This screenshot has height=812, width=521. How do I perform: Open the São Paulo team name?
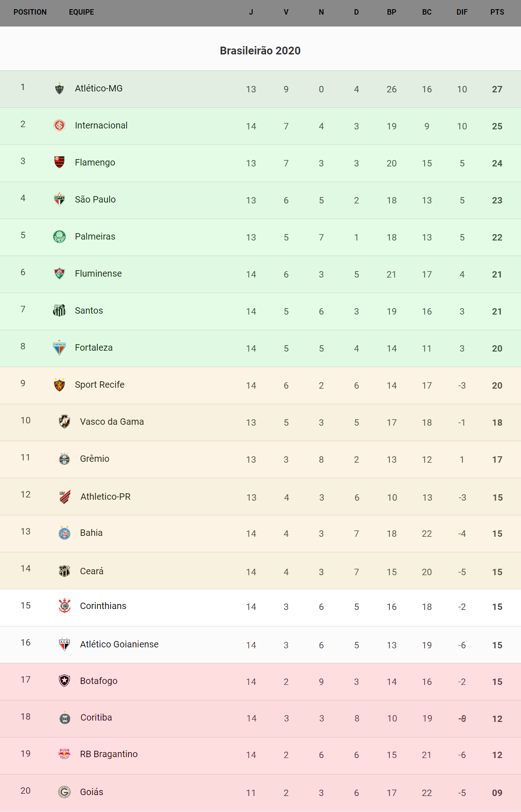click(95, 199)
